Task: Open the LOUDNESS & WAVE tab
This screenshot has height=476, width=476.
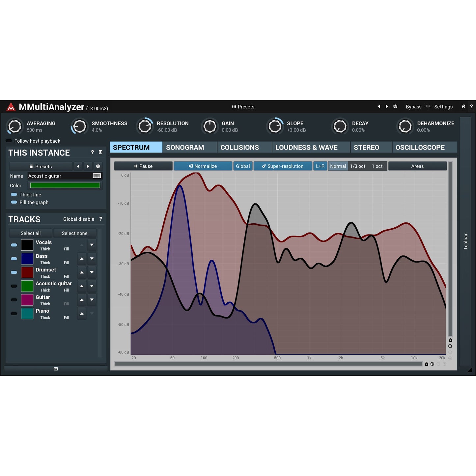Action: [306, 147]
